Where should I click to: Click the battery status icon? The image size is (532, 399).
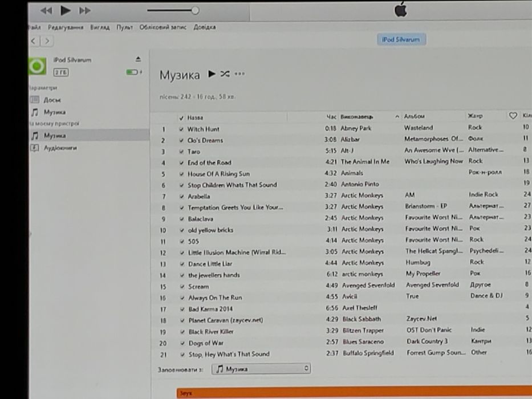coord(133,72)
